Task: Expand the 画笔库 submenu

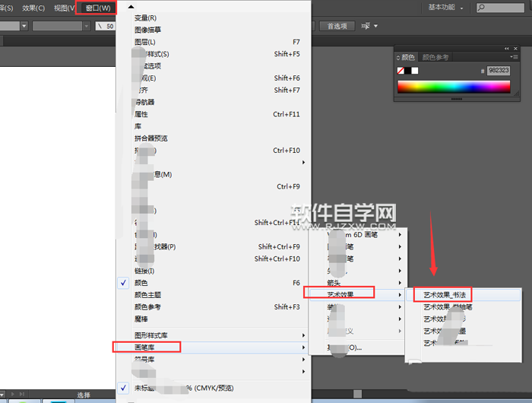Action: click(x=213, y=347)
